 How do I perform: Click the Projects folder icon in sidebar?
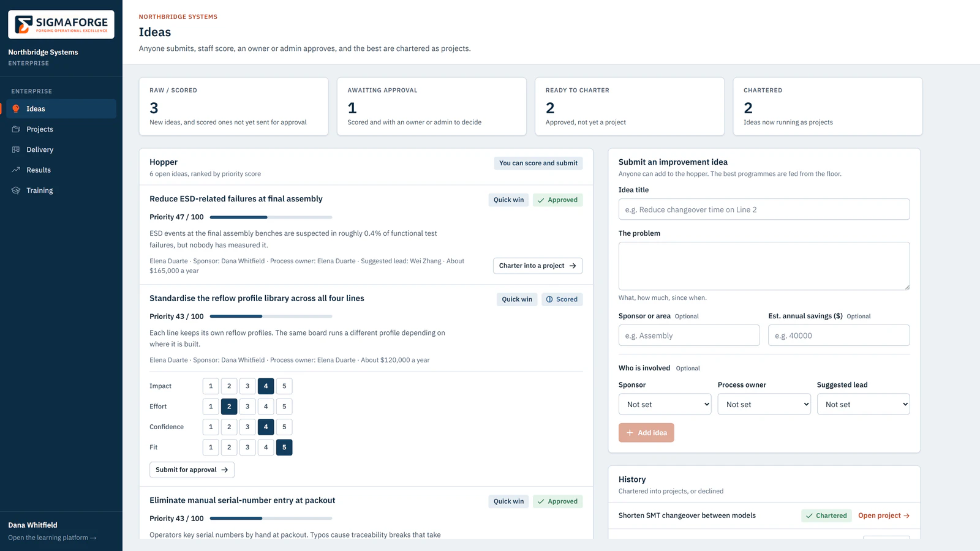[16, 129]
